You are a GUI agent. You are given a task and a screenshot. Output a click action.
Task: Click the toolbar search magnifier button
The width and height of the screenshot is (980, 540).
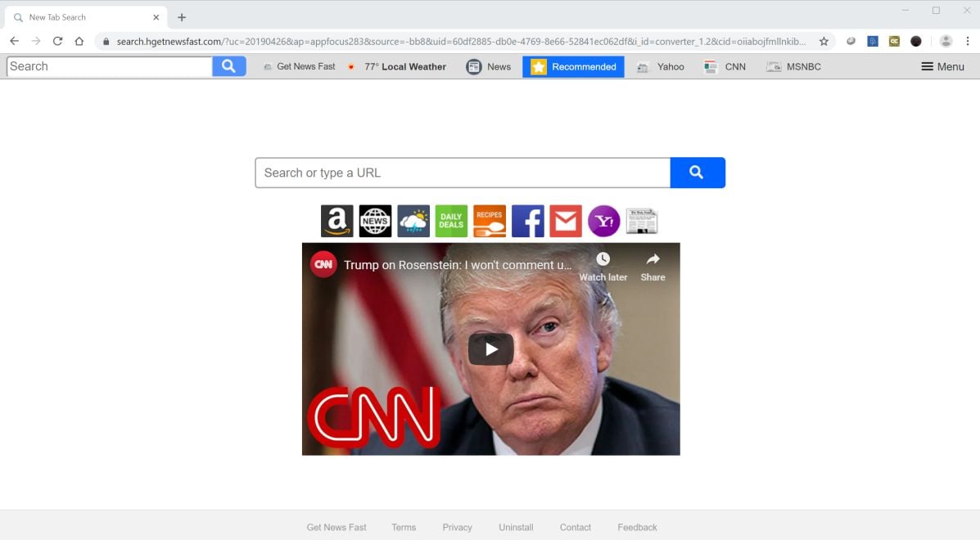(x=228, y=66)
